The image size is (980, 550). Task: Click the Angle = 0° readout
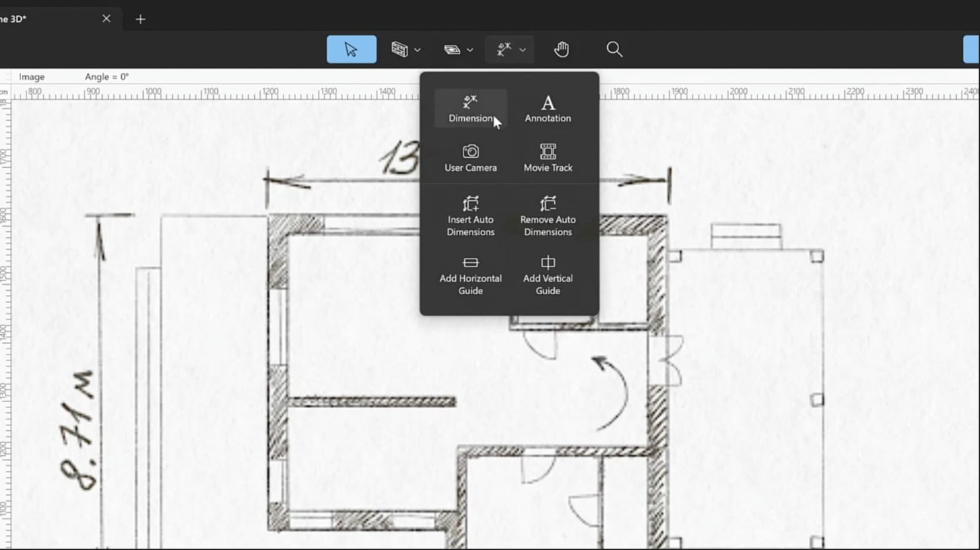coord(107,77)
